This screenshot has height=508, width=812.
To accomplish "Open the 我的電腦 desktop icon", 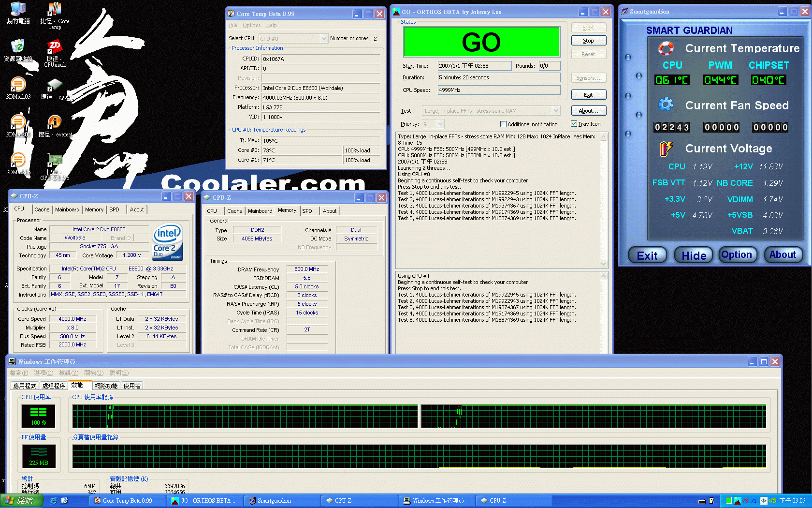I will (18, 9).
